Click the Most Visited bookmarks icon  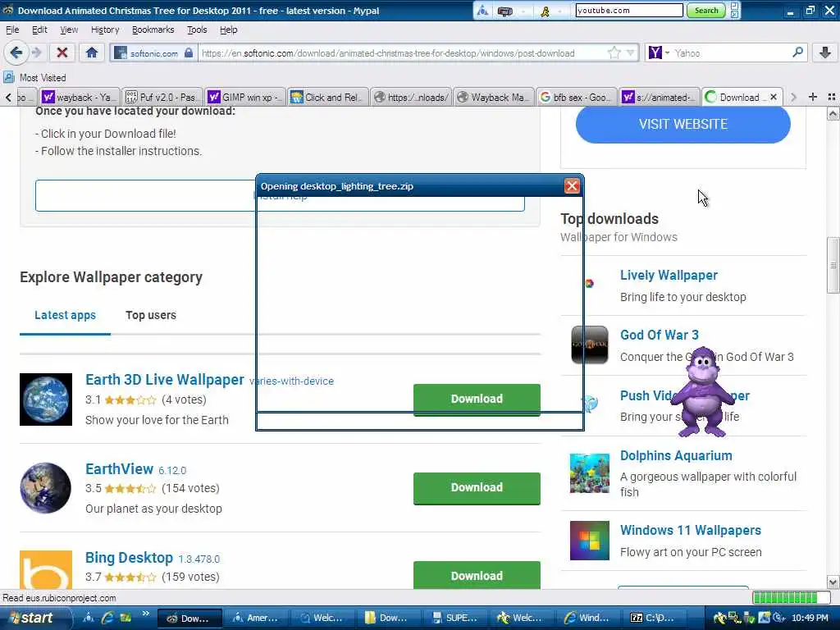pos(8,77)
